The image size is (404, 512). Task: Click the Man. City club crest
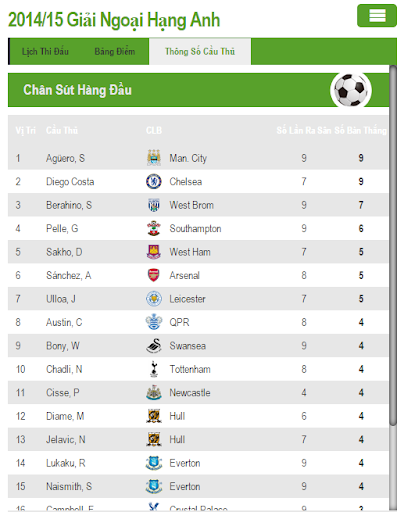(154, 158)
